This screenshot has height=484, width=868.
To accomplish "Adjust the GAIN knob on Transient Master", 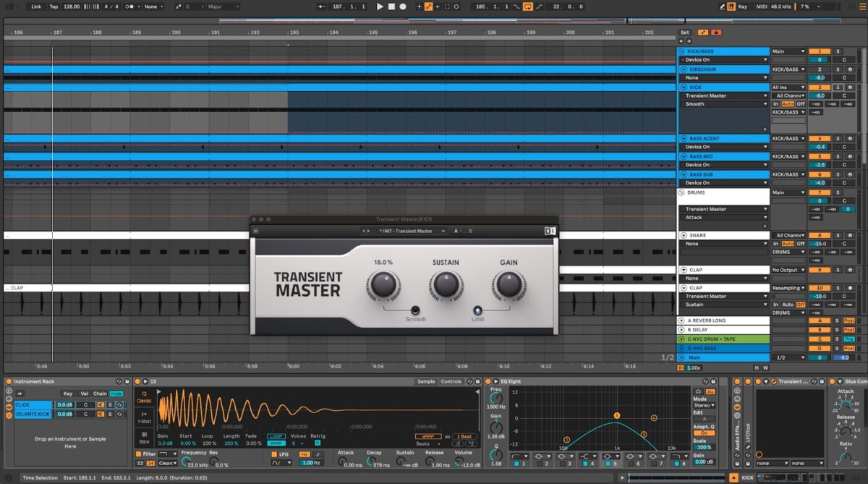I will (x=509, y=285).
